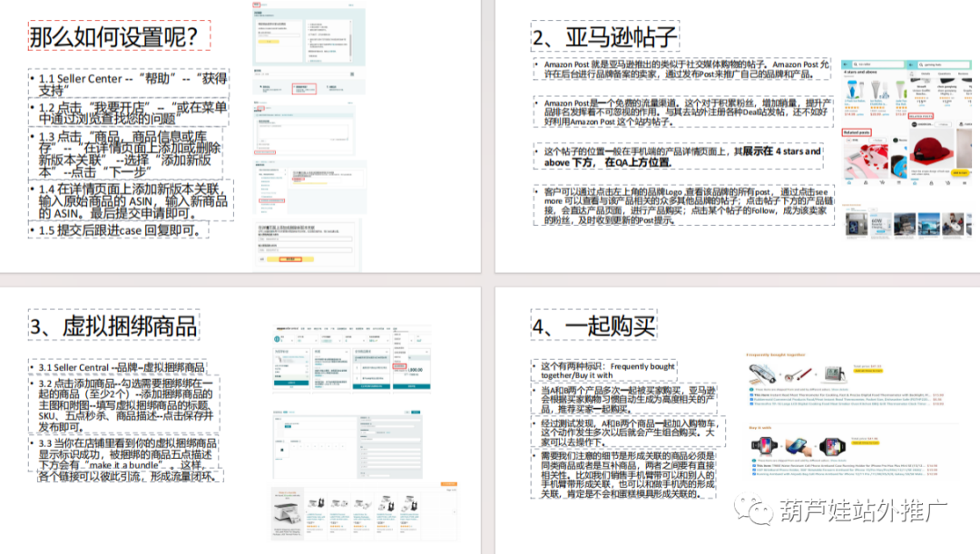
Task: Select bullet "当A和B两个产品多次一起被买家购买"
Action: (x=623, y=399)
